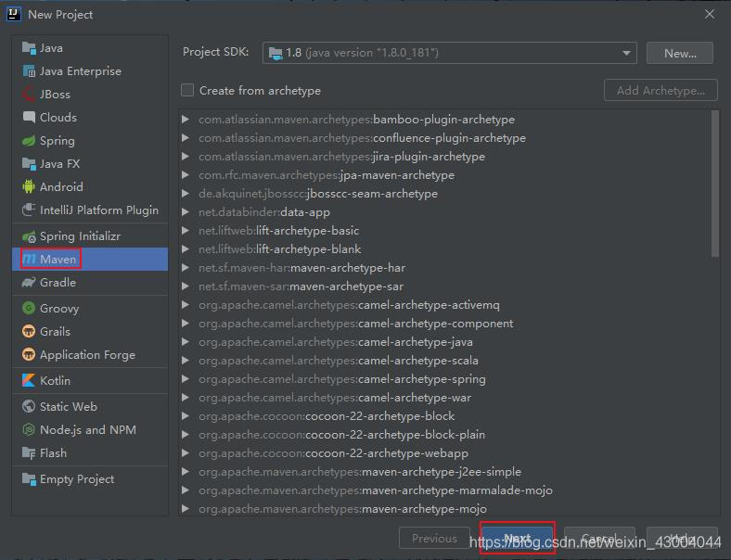731x560 pixels.
Task: Click the Empty Project icon
Action: [29, 479]
